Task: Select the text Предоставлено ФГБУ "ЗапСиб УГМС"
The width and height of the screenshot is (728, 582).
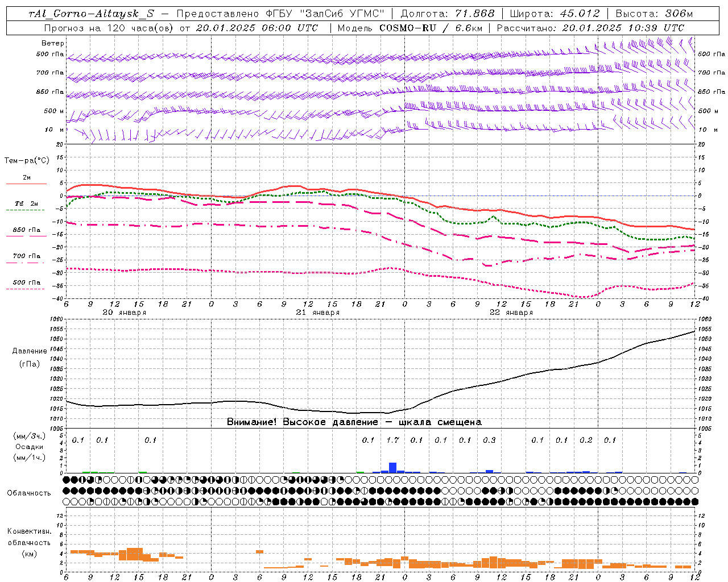Action: tap(281, 14)
